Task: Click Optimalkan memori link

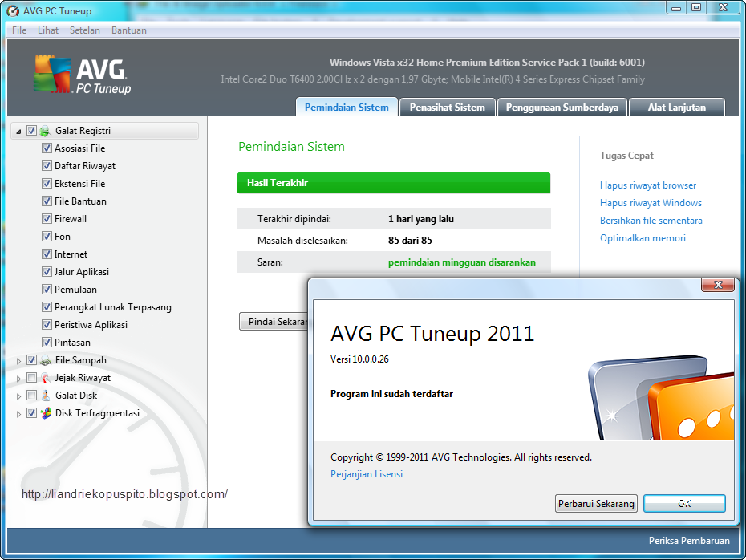Action: 643,238
